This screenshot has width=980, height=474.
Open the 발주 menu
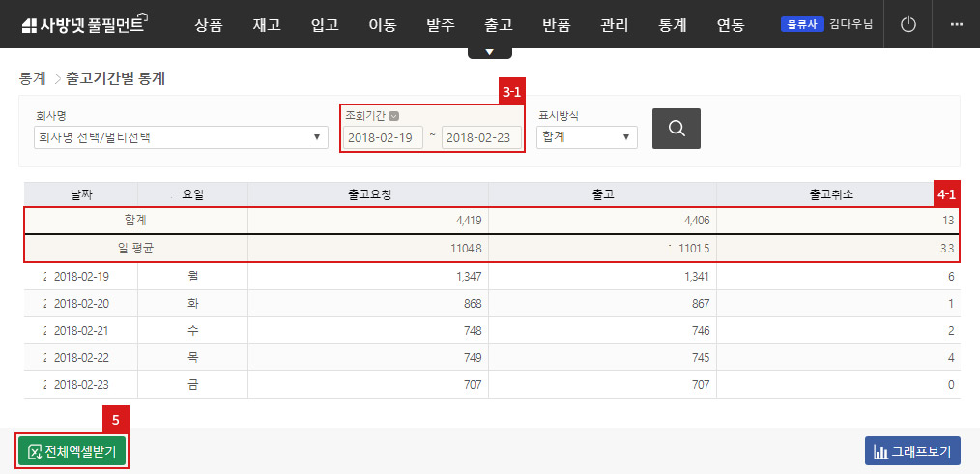point(441,25)
